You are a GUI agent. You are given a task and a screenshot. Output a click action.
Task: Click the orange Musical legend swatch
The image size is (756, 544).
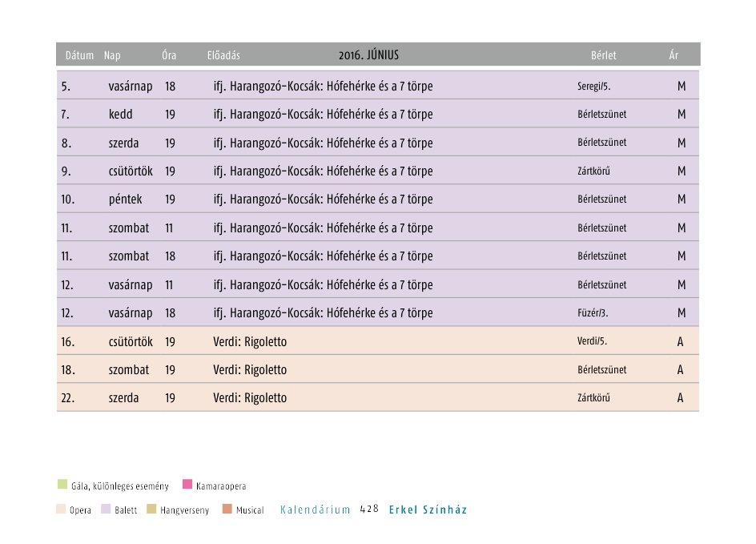[x=227, y=510]
